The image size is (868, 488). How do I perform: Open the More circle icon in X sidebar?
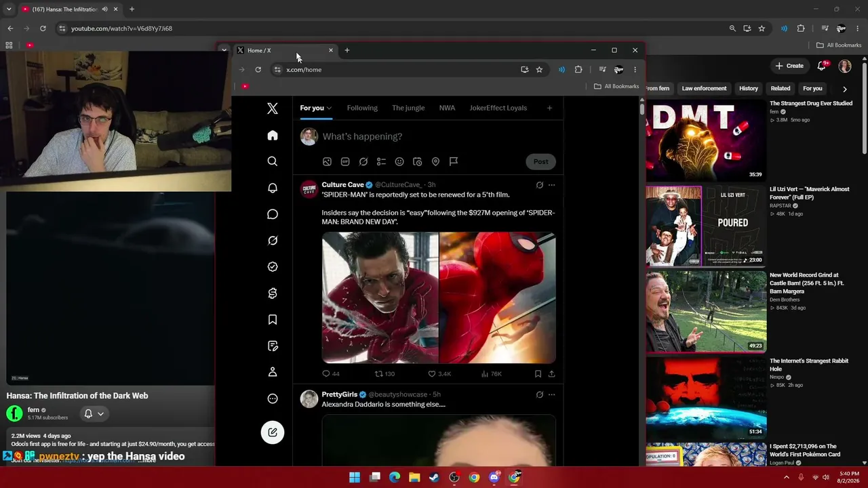(x=273, y=399)
